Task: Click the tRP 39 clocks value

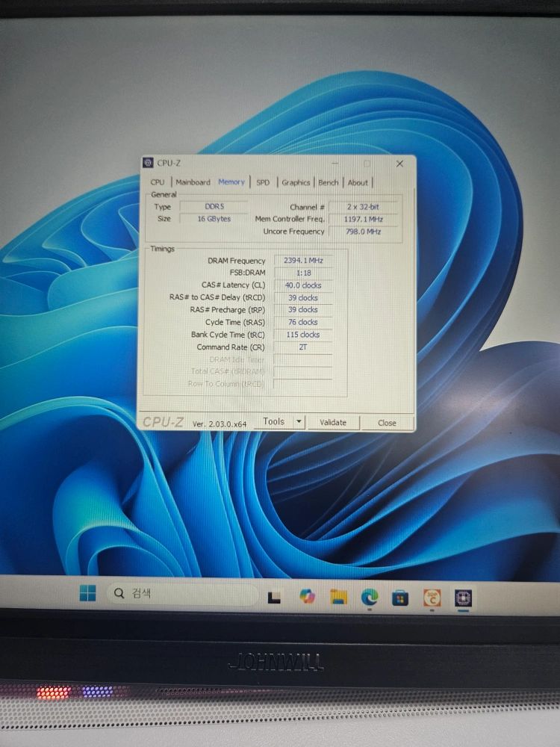Action: (303, 310)
